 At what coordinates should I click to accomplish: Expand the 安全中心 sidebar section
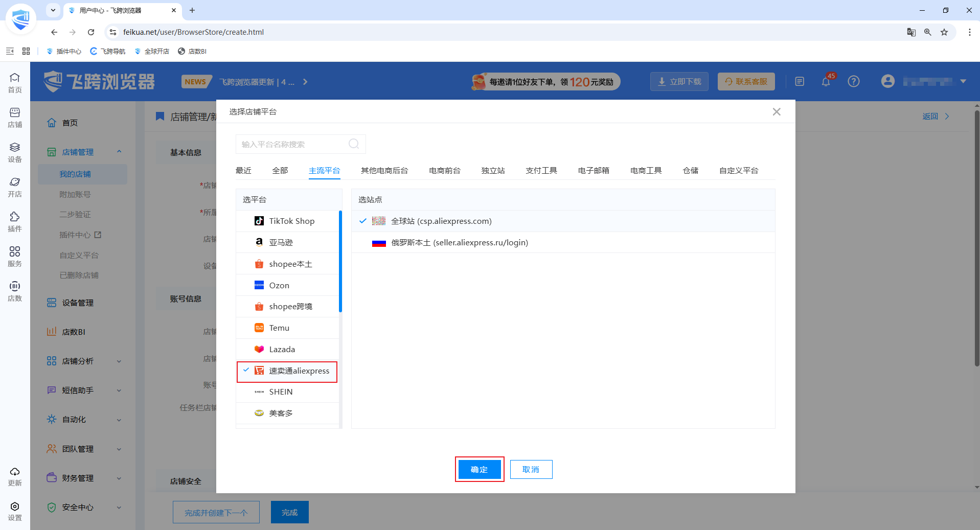click(x=119, y=508)
